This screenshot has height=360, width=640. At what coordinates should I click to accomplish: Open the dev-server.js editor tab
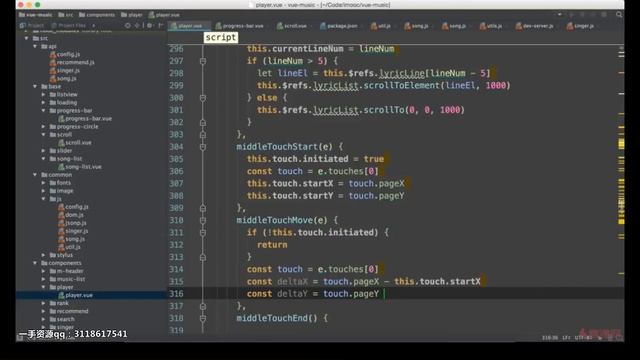coord(535,26)
